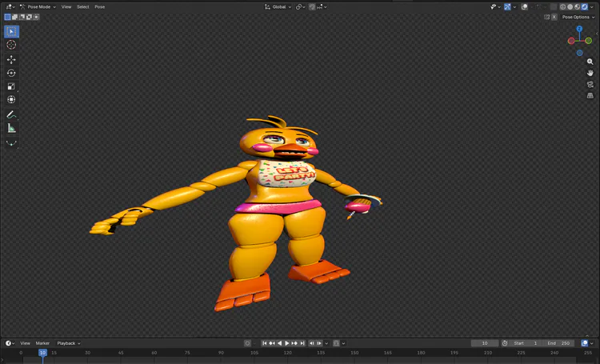Select the Transform tool

click(11, 99)
